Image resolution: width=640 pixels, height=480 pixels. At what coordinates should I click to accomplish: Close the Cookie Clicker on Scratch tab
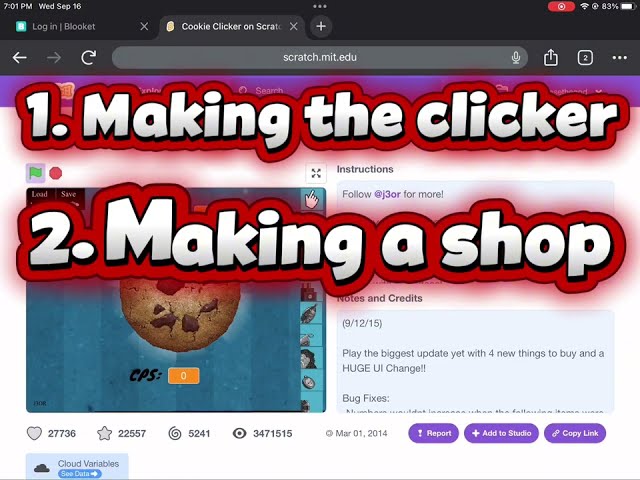click(293, 27)
